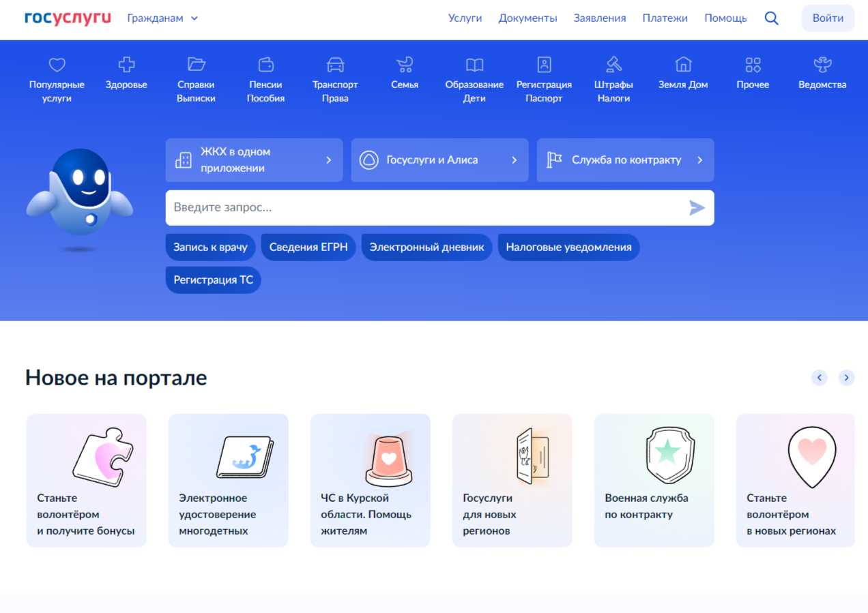Click the magnifying glass search icon
The image size is (868, 613).
click(771, 18)
